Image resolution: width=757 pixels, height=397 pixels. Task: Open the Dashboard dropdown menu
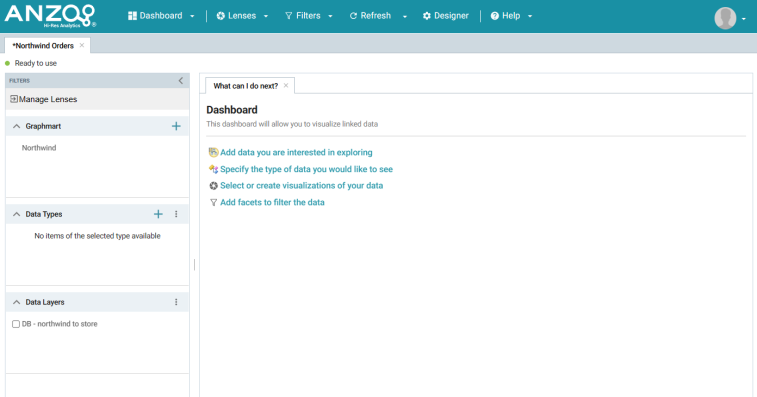(x=161, y=16)
